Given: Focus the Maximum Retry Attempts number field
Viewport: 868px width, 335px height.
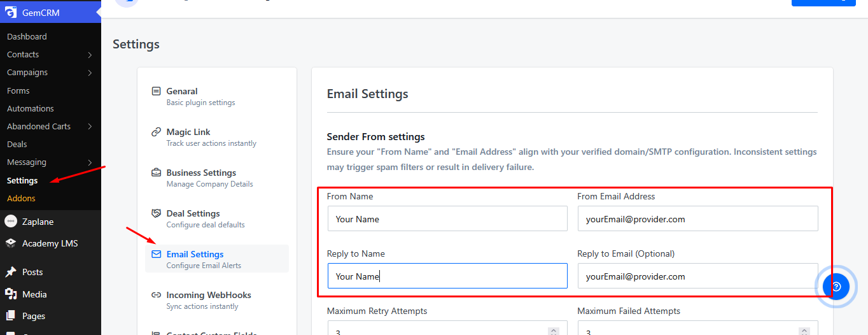Looking at the screenshot, I should (x=447, y=328).
